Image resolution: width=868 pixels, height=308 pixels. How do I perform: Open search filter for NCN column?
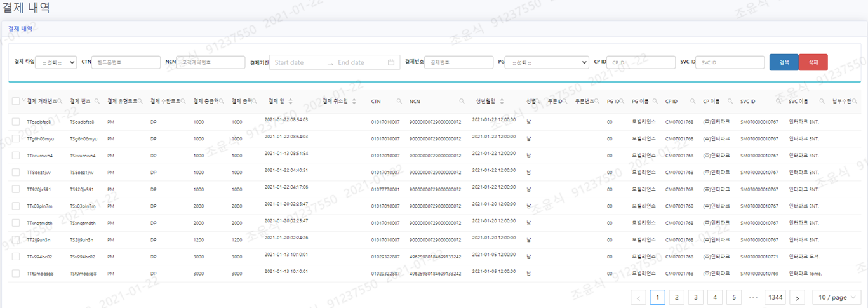point(462,101)
